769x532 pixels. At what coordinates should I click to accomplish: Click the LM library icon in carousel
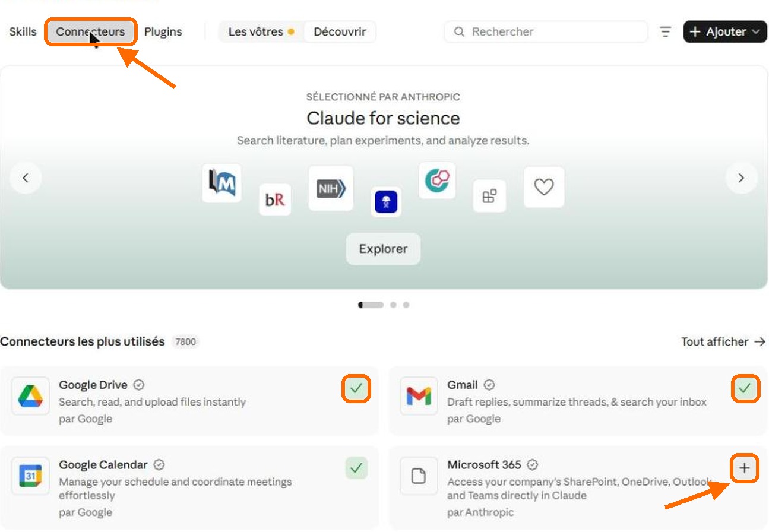(221, 183)
